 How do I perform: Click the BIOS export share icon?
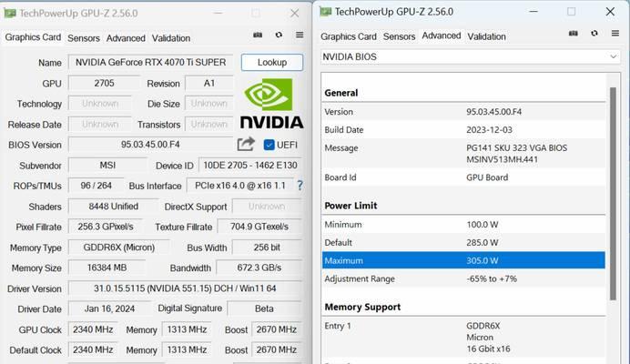[246, 144]
